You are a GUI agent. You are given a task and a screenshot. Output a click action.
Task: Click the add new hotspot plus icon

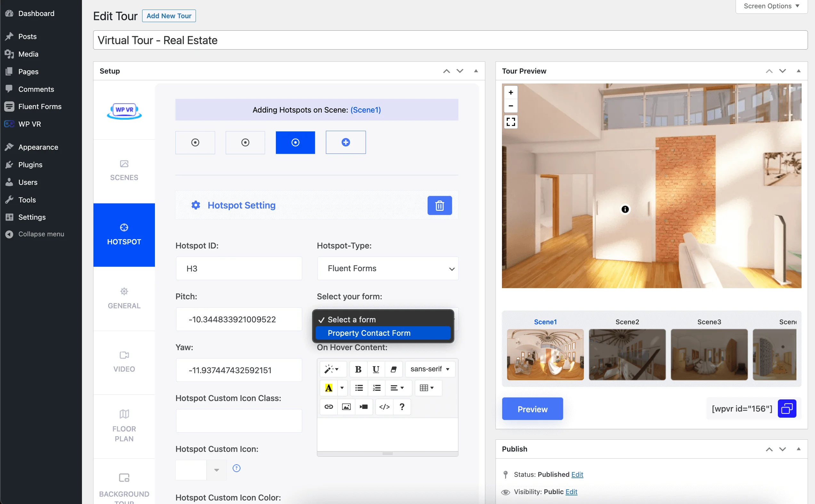click(x=345, y=142)
